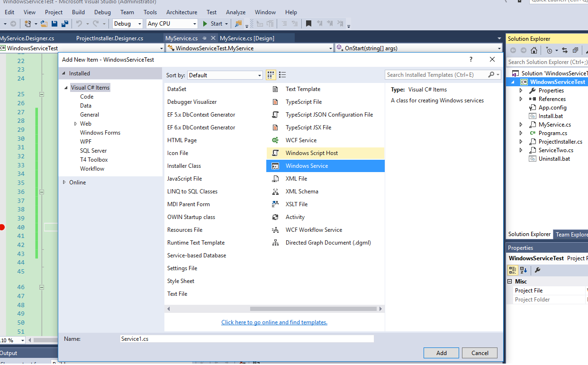
Task: Expand the Online templates node
Action: pos(64,182)
